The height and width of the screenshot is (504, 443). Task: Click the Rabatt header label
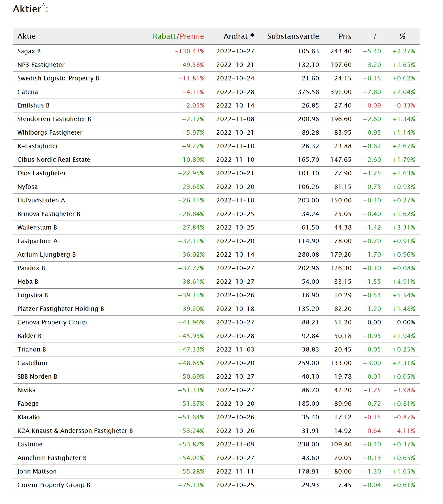(x=164, y=36)
